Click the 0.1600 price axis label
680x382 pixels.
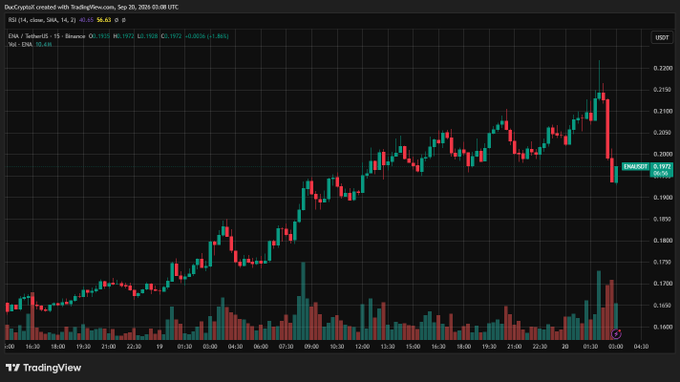click(x=663, y=327)
